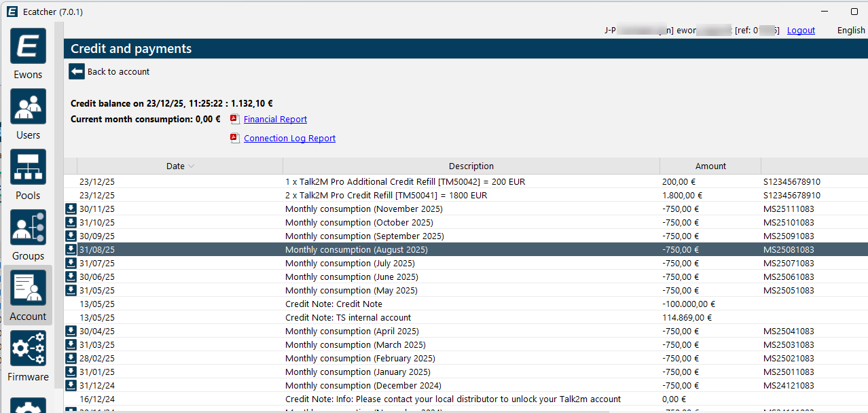868x413 pixels.
Task: Click the Amount column header
Action: coord(710,166)
